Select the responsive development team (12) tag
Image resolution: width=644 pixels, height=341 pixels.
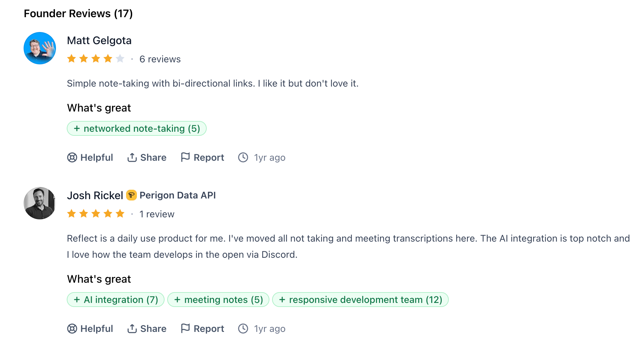360,300
